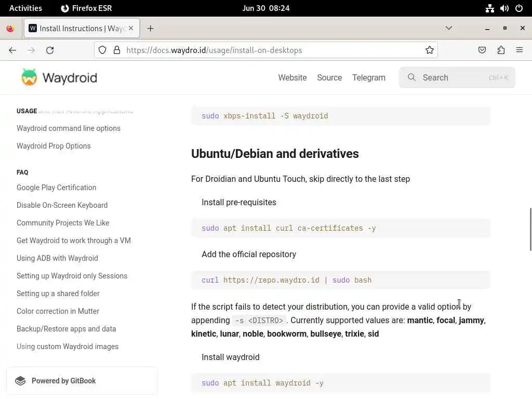
Task: Open Setting up Waydroid only Sessions
Action: tap(72, 275)
